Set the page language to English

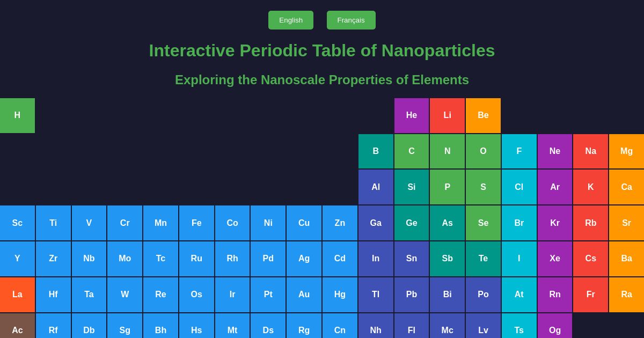291,20
